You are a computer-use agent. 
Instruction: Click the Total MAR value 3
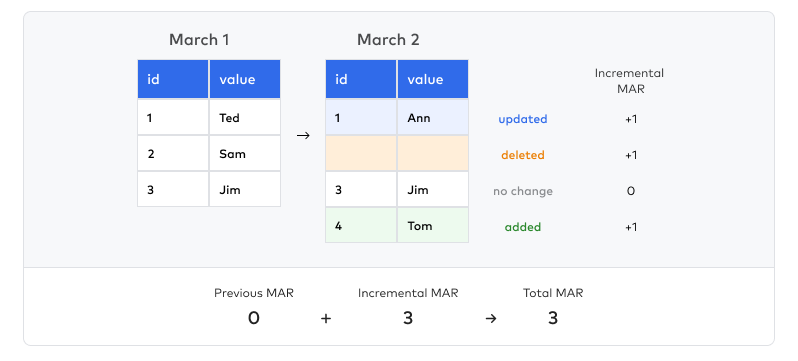click(x=553, y=319)
